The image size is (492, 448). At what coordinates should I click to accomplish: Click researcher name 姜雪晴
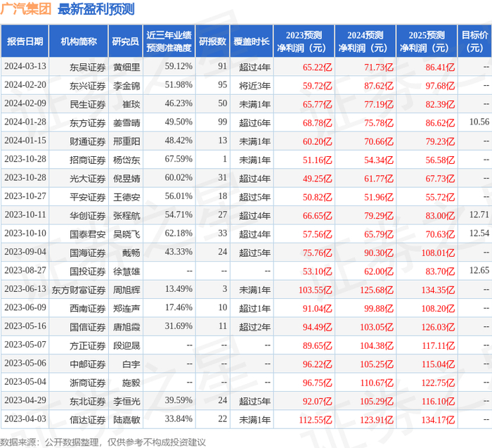tap(127, 123)
